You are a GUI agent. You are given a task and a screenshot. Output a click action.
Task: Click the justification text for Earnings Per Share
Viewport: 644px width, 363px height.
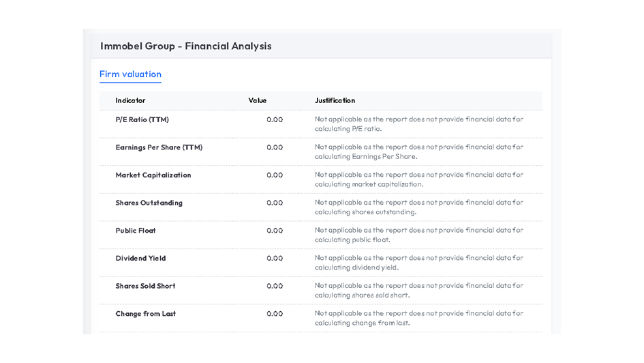point(418,151)
